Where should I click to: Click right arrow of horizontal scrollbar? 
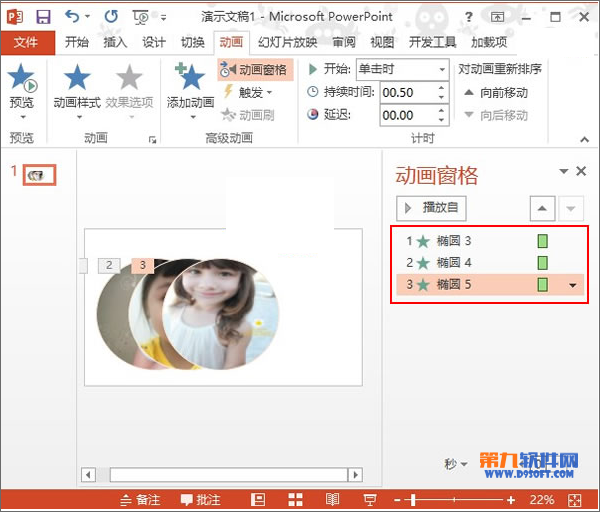pos(355,475)
